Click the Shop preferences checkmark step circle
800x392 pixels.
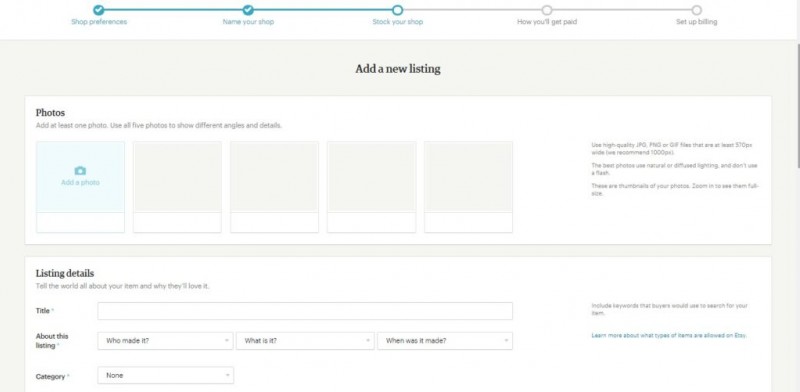(x=98, y=10)
